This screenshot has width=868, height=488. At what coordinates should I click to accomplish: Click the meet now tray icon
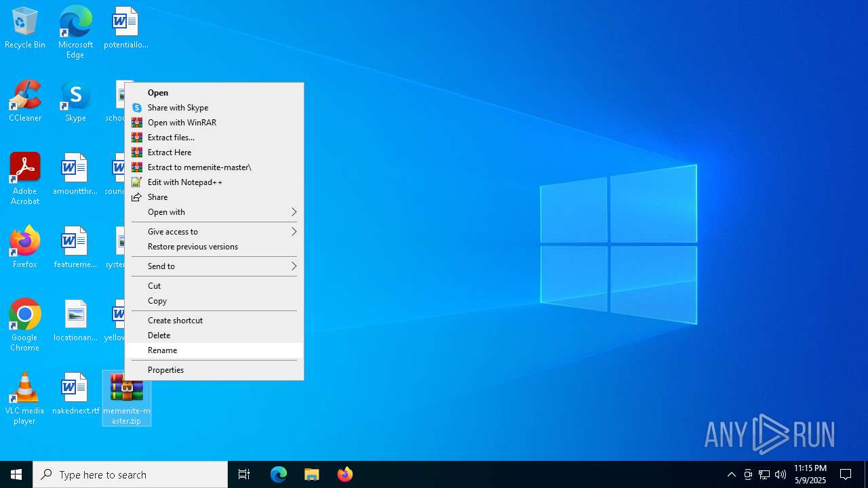click(748, 474)
